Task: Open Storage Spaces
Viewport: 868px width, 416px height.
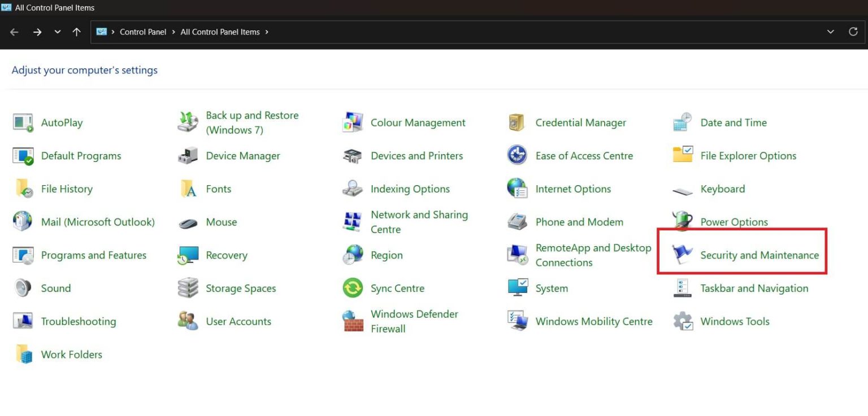Action: click(x=241, y=288)
